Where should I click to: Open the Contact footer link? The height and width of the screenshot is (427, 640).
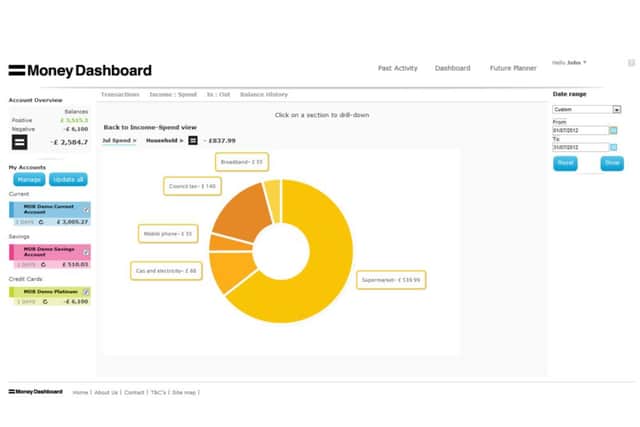[134, 392]
